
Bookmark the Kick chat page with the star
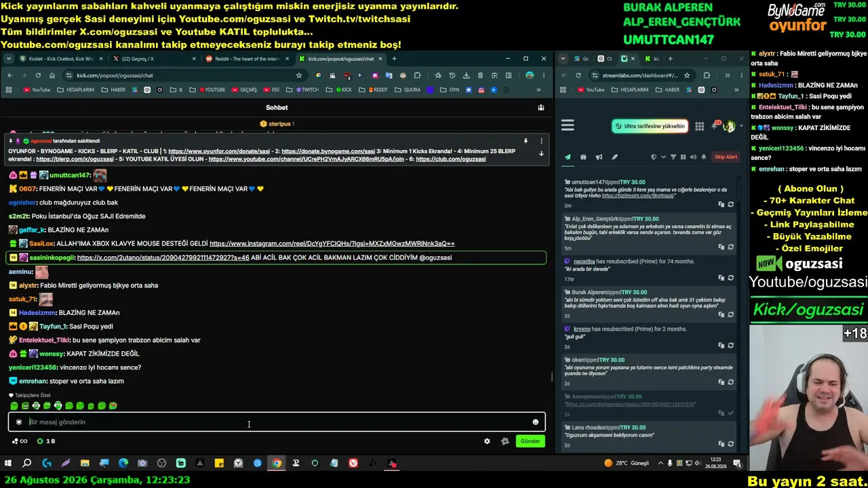coord(299,75)
